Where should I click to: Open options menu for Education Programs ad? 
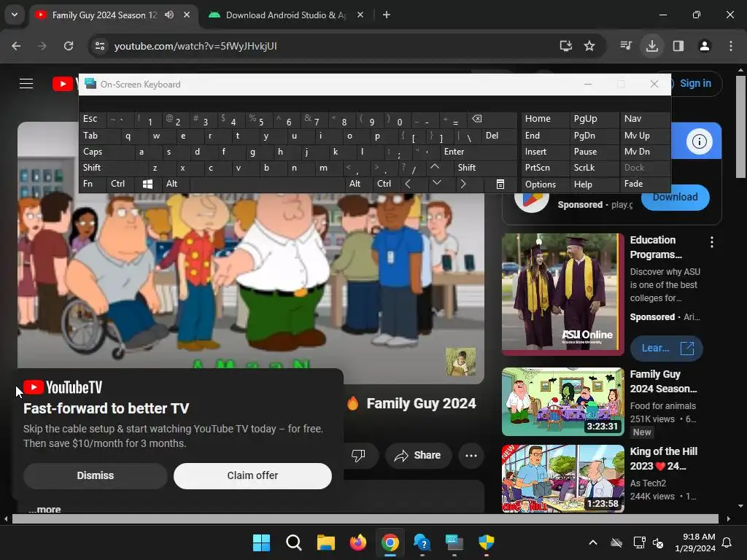(x=712, y=242)
